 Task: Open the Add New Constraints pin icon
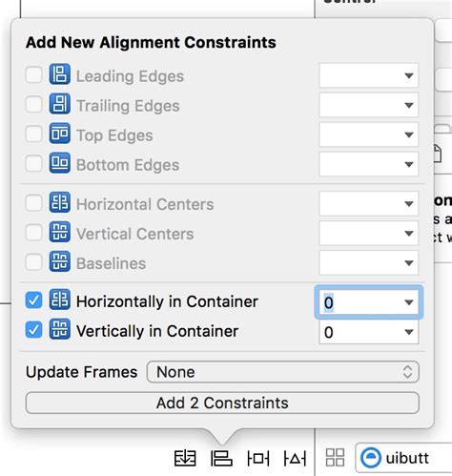258,458
